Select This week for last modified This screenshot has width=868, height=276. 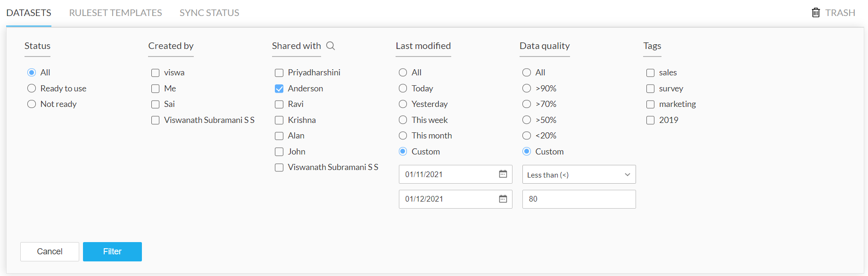(403, 120)
